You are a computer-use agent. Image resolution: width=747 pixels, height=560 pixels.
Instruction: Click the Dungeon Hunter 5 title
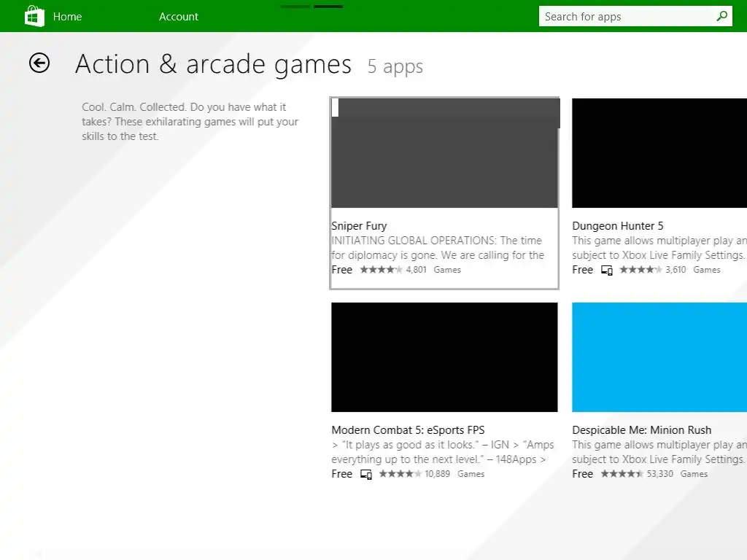(617, 226)
